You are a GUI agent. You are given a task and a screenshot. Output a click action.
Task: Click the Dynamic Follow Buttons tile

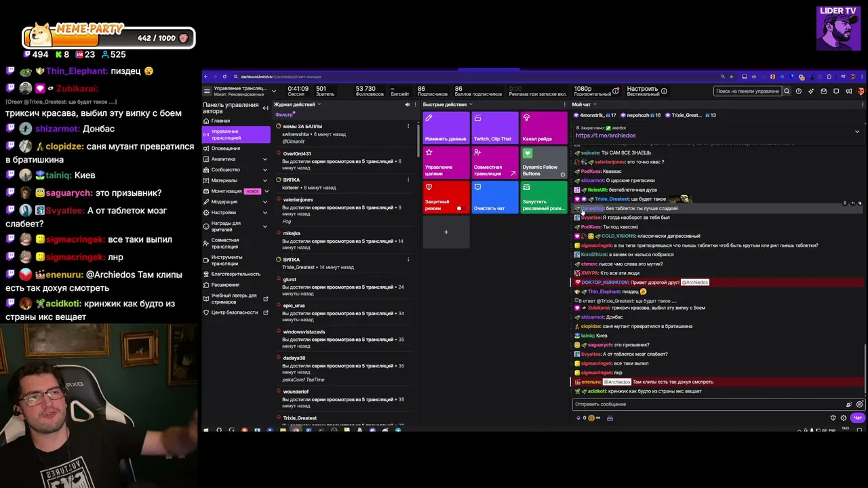tap(544, 163)
